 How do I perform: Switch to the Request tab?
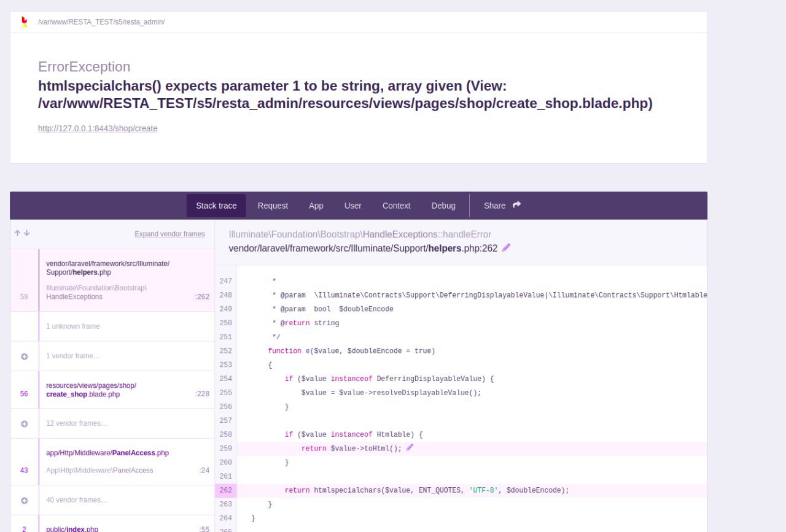click(273, 206)
